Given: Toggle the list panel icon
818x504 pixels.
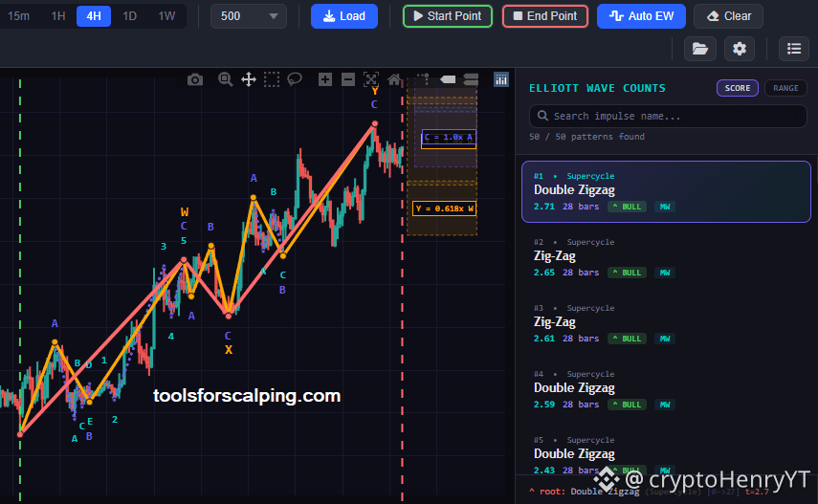Looking at the screenshot, I should pos(794,49).
